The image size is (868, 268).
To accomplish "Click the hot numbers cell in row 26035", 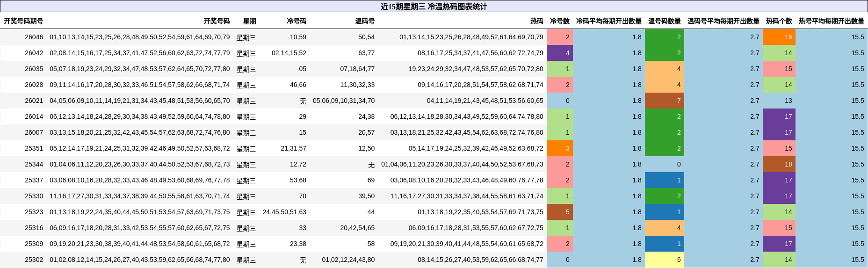I will 476,69.
